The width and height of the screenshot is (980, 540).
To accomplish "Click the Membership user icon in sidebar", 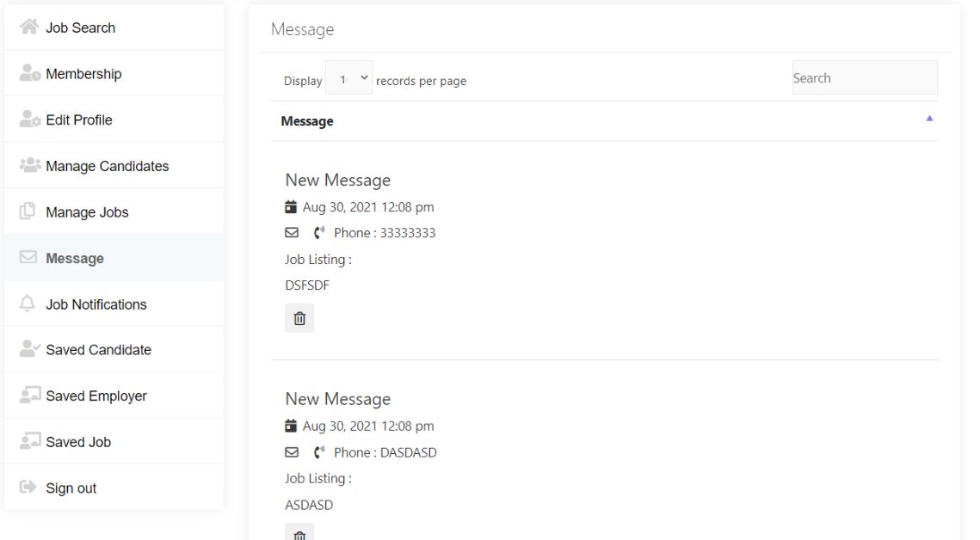I will point(30,74).
